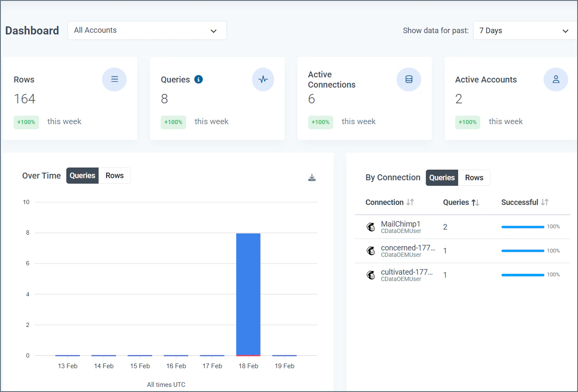Click the All Accounts dropdown chevron
This screenshot has height=392, width=578.
213,31
